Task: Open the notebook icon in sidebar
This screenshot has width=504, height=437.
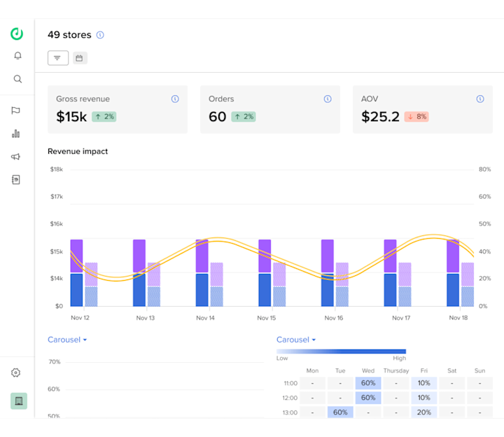Action: [x=15, y=179]
